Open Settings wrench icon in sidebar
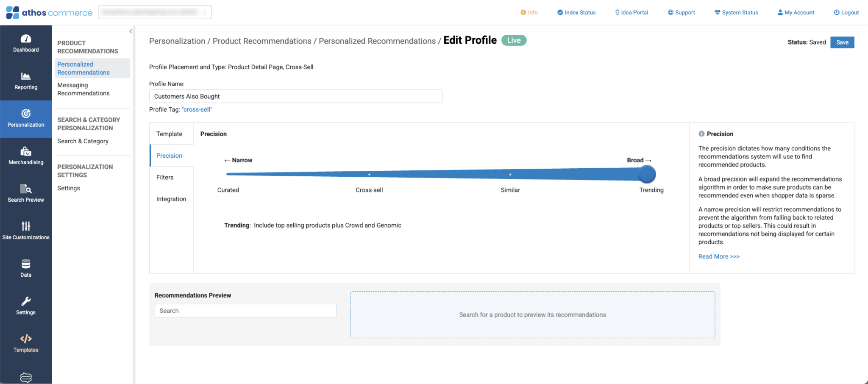 coord(26,301)
